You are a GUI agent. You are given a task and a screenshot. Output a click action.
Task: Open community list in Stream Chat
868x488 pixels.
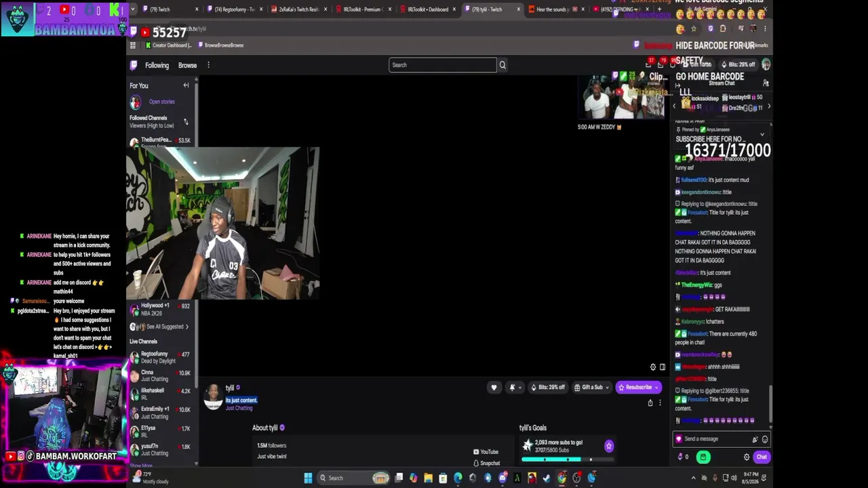(766, 83)
